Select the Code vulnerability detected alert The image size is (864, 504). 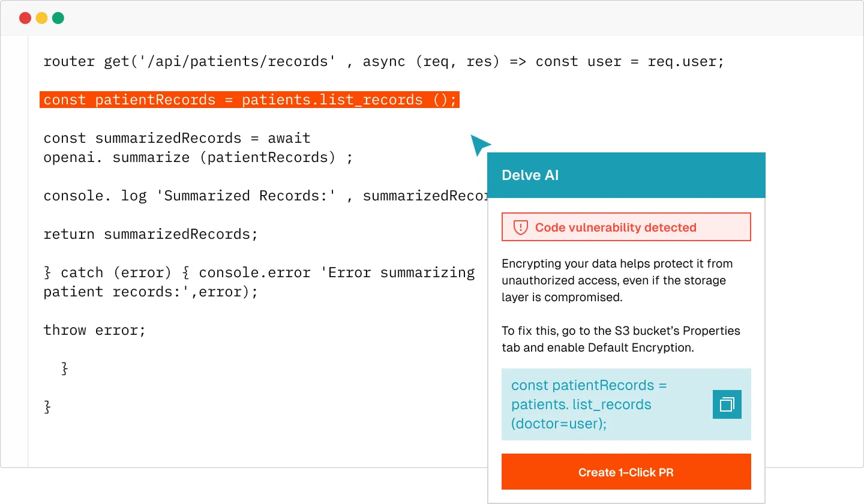point(626,227)
